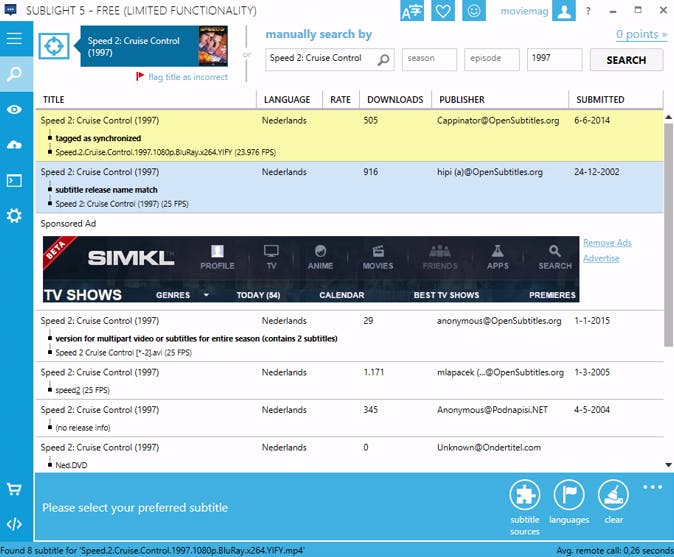
Task: Select subtitle by Cappinator@OpenSubtitles.org
Action: (349, 136)
